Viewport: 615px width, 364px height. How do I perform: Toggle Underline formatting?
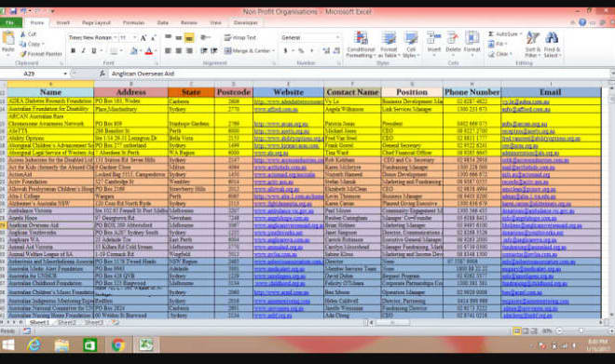click(94, 51)
